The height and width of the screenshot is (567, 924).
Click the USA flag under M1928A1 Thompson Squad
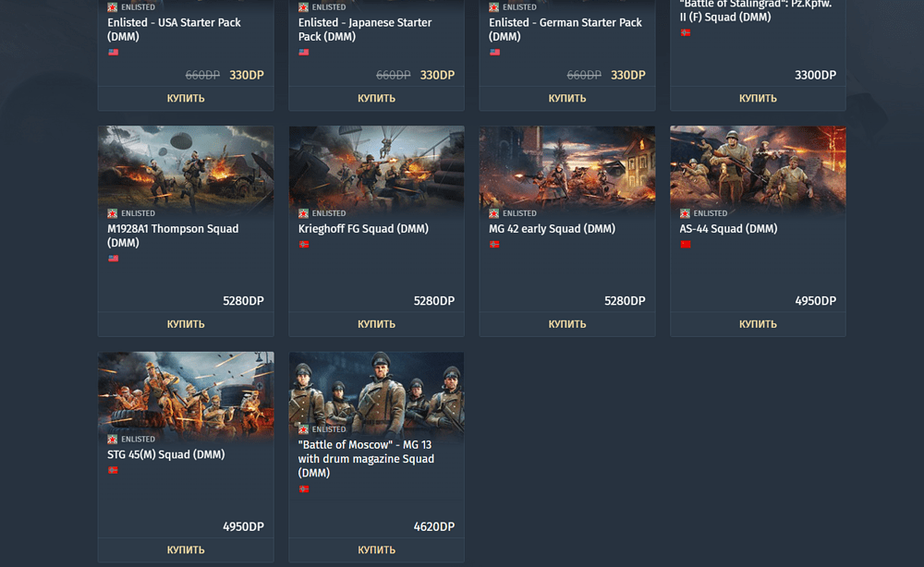113,259
